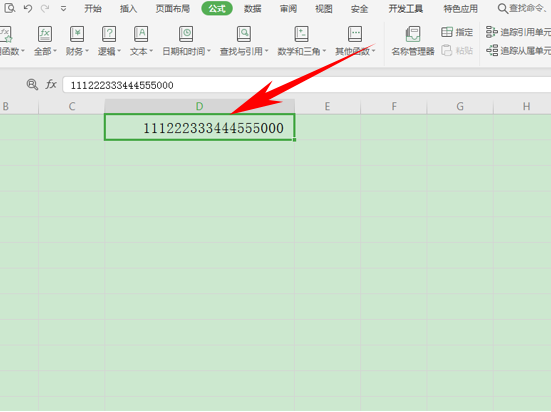
Task: Switch to the 开发工具 tab
Action: click(x=406, y=8)
